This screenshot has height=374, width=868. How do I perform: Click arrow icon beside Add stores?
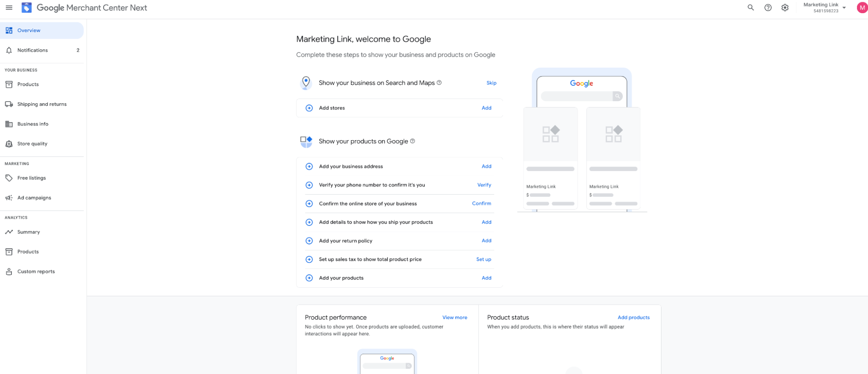click(x=309, y=108)
